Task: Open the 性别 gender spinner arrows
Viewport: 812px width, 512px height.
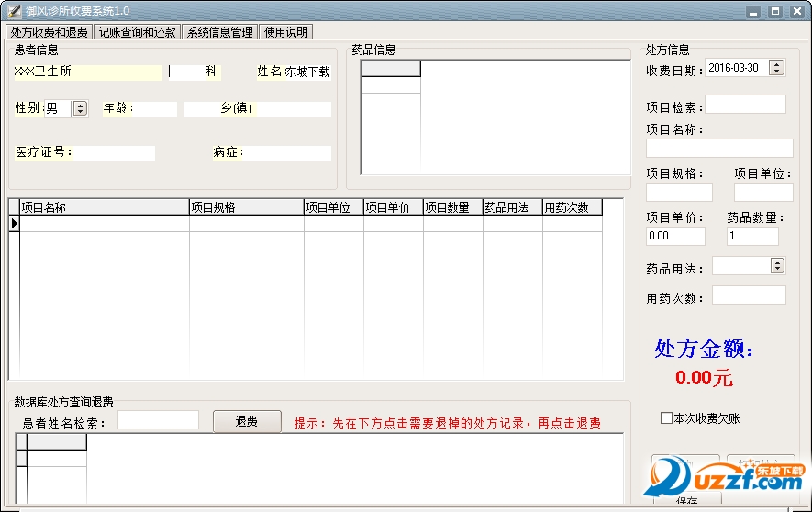Action: (80, 108)
